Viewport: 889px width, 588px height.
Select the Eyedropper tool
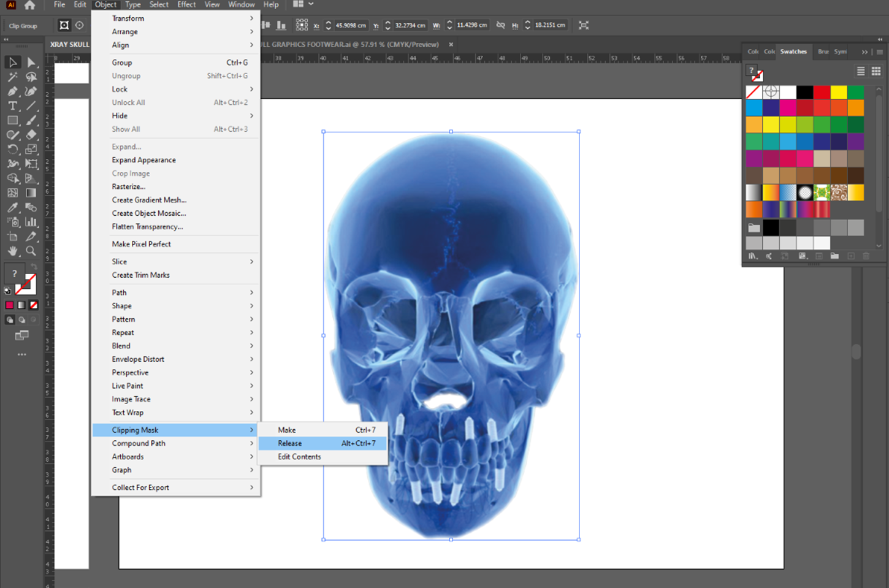tap(12, 207)
